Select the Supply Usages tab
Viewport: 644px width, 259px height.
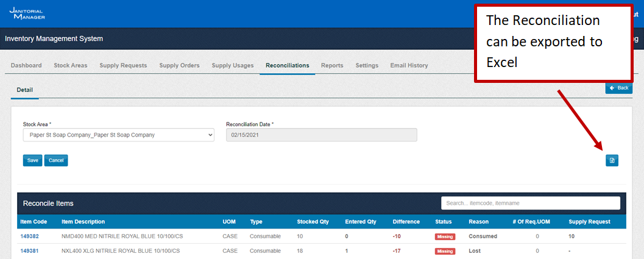pos(233,65)
